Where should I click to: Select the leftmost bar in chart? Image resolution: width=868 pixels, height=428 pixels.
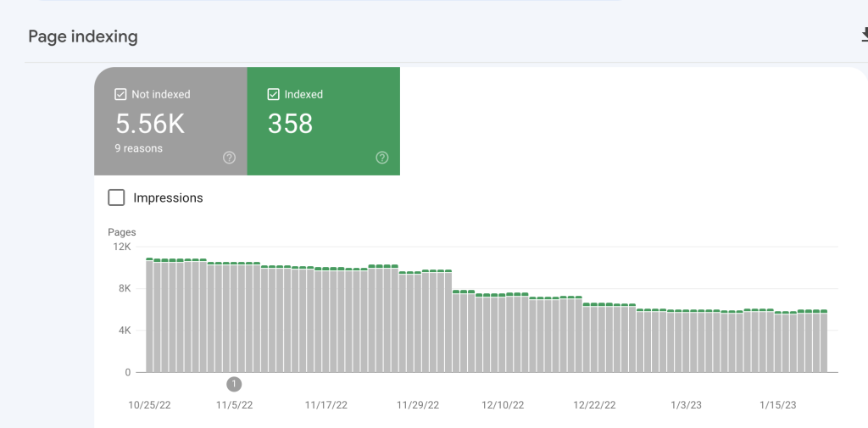click(x=149, y=315)
